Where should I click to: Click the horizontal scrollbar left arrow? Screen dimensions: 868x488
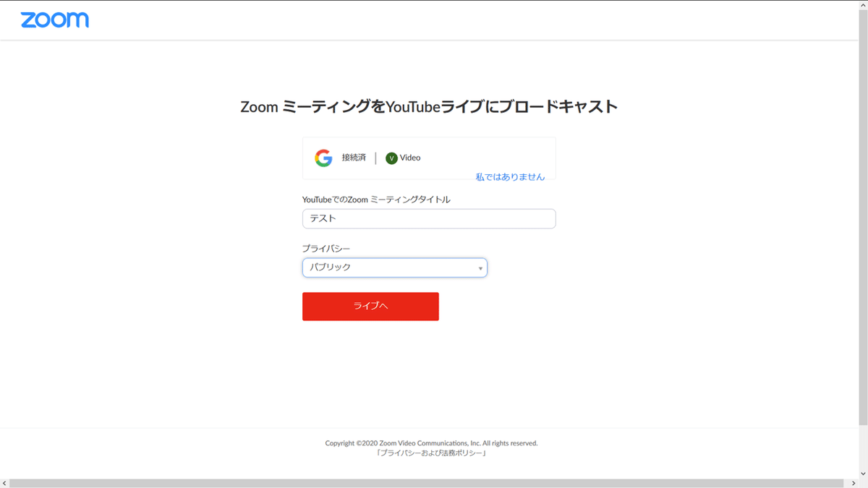tap(4, 483)
